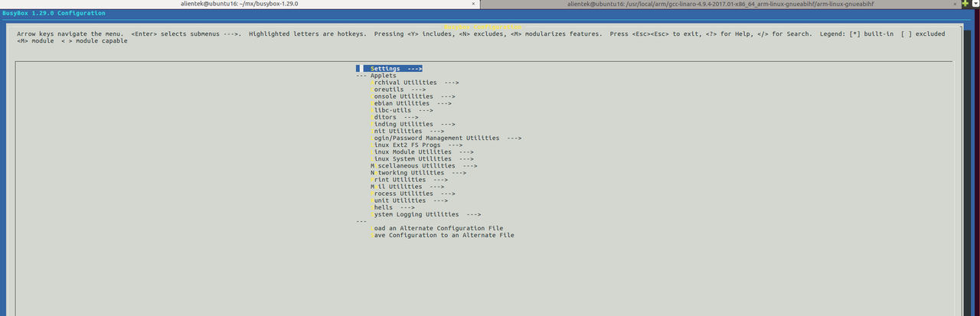Select the Settings submenu entry
The width and height of the screenshot is (980, 316).
tap(390, 68)
